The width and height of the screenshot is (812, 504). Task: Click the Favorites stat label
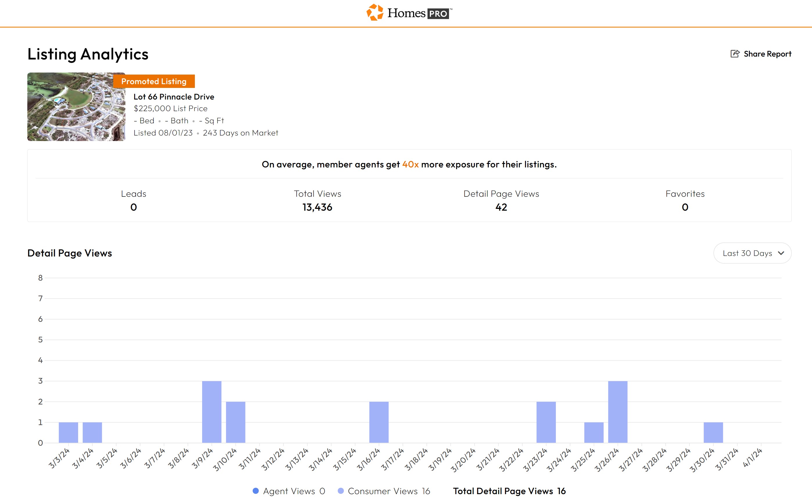[685, 194]
